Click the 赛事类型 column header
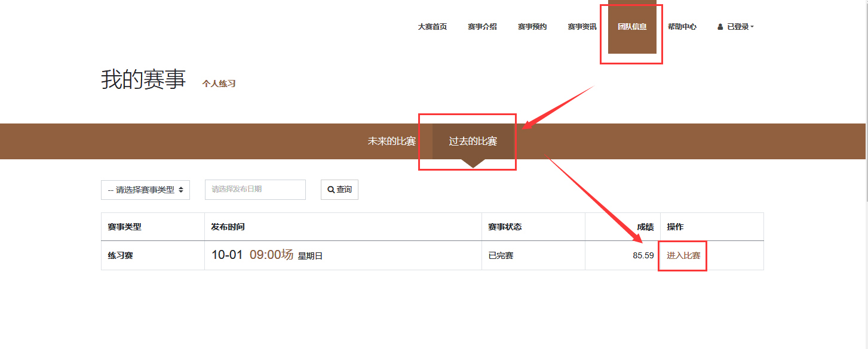The height and width of the screenshot is (349, 868). click(124, 227)
